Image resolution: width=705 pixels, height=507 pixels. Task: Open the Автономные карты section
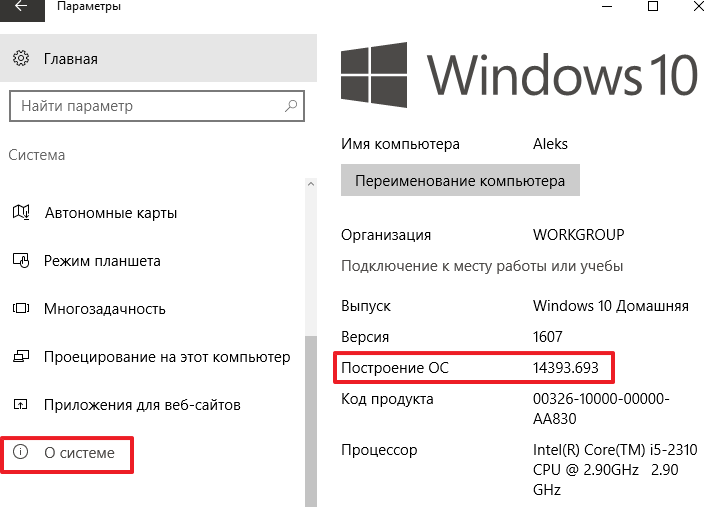point(110,213)
